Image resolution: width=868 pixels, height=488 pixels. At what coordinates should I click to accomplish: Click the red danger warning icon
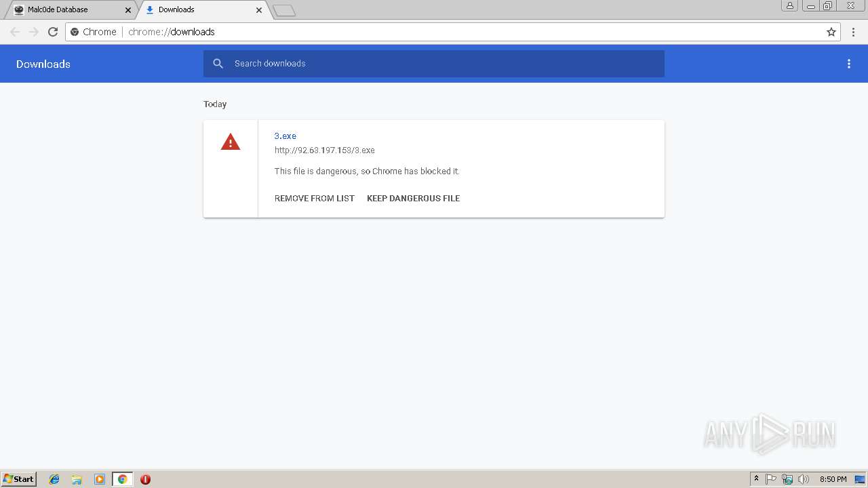click(x=231, y=142)
